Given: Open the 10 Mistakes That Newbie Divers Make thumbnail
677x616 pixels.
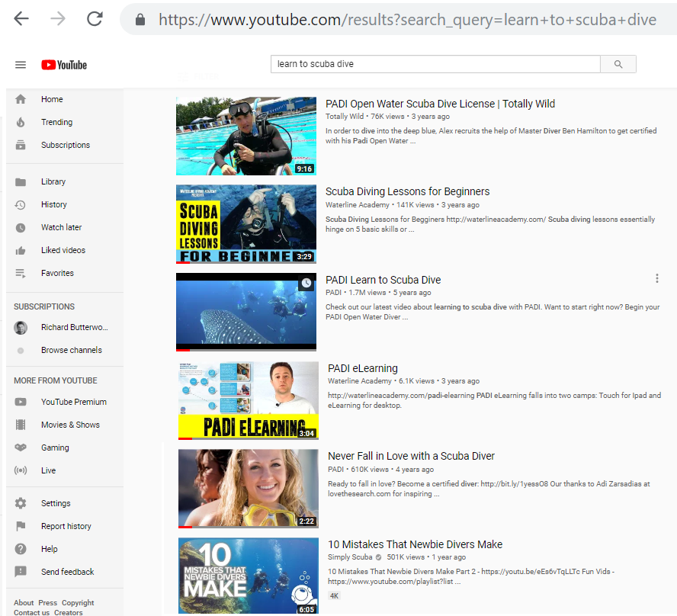Looking at the screenshot, I should click(x=248, y=576).
